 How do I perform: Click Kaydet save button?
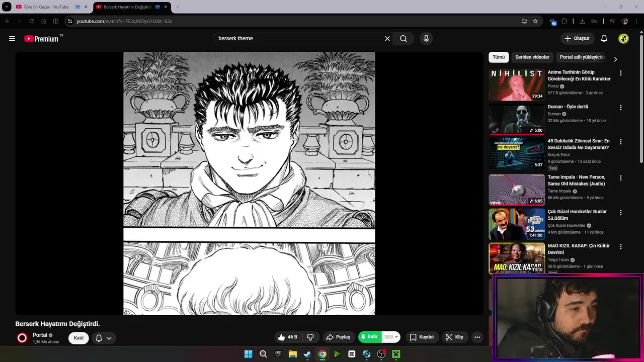pyautogui.click(x=422, y=337)
